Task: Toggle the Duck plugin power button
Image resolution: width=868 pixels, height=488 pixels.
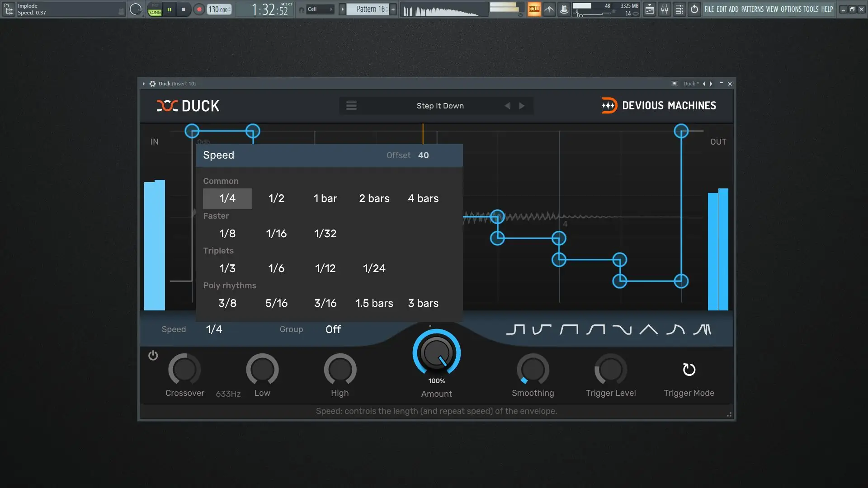Action: (153, 356)
